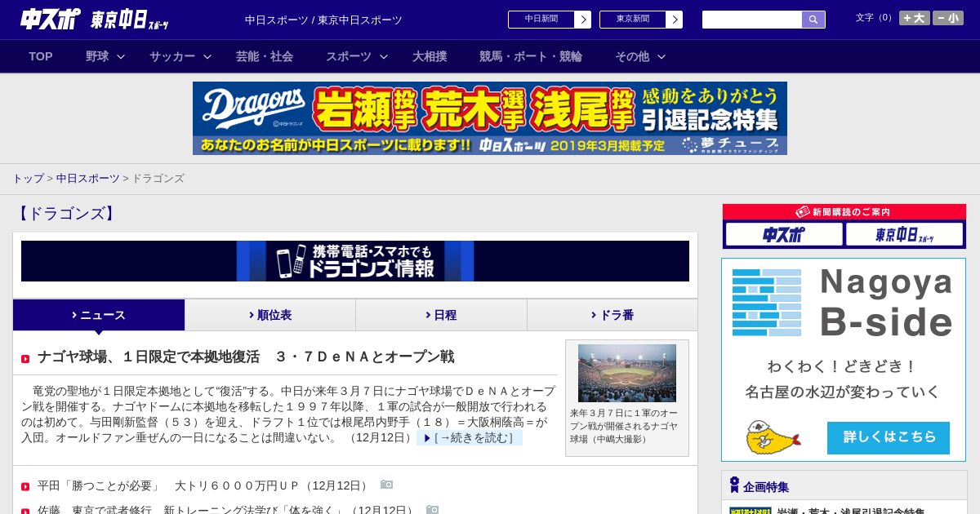Switch to the ドラ番 tab
Image resolution: width=980 pixels, height=514 pixels.
612,315
